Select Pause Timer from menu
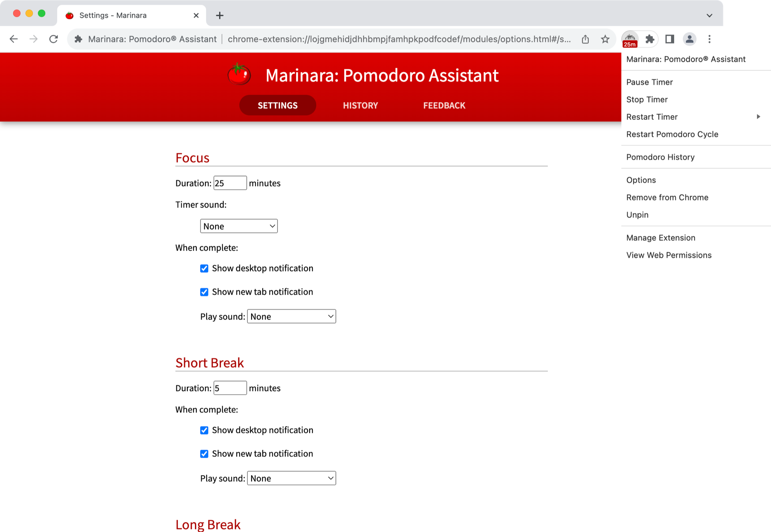The width and height of the screenshot is (771, 532). pyautogui.click(x=649, y=82)
